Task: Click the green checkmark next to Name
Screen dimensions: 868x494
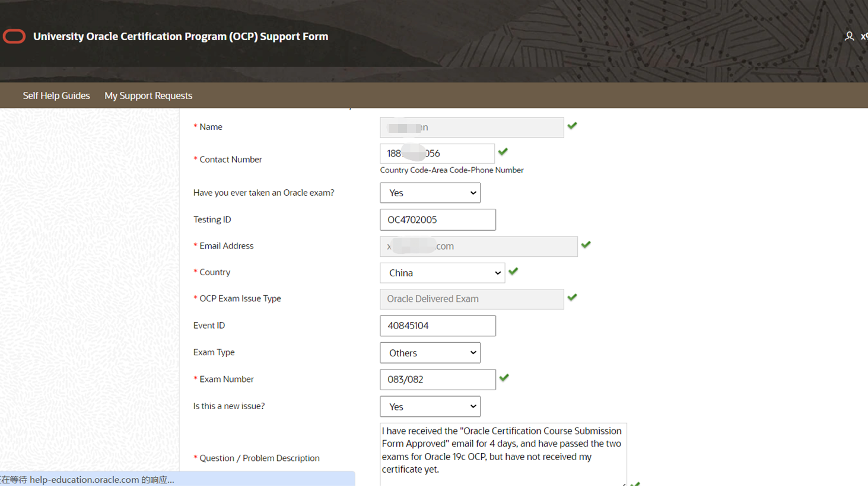Action: point(572,126)
